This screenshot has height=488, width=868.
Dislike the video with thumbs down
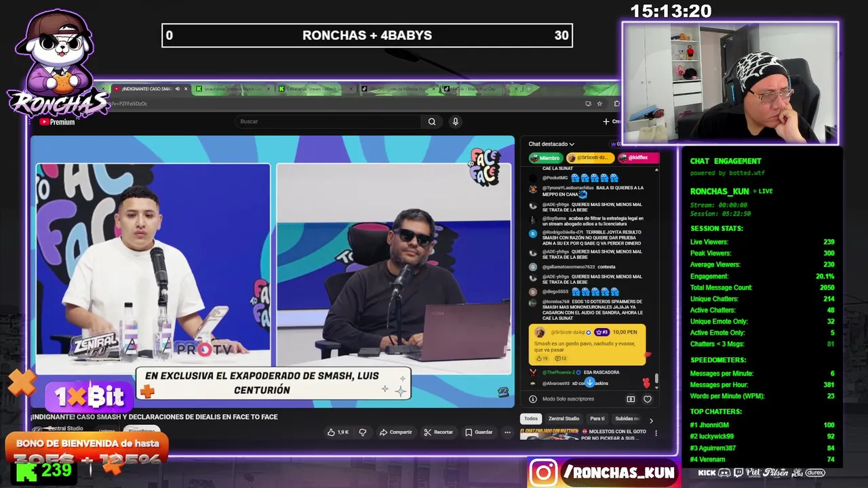point(363,432)
